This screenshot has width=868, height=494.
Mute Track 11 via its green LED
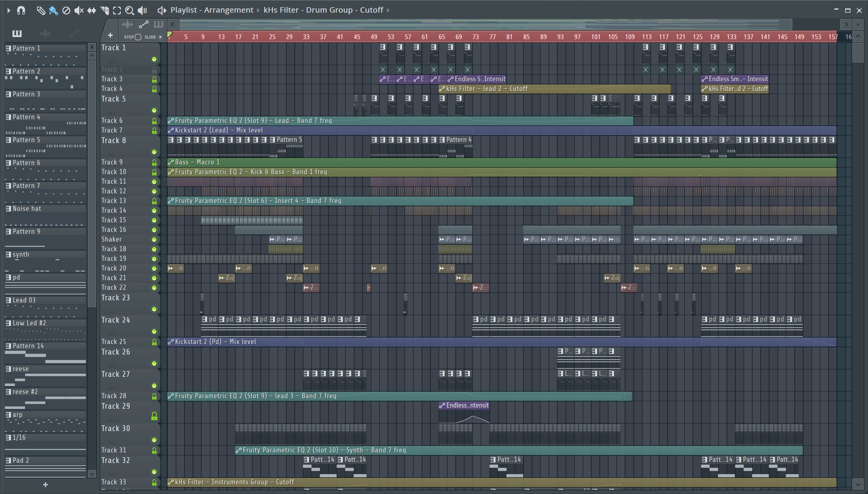[x=154, y=182]
